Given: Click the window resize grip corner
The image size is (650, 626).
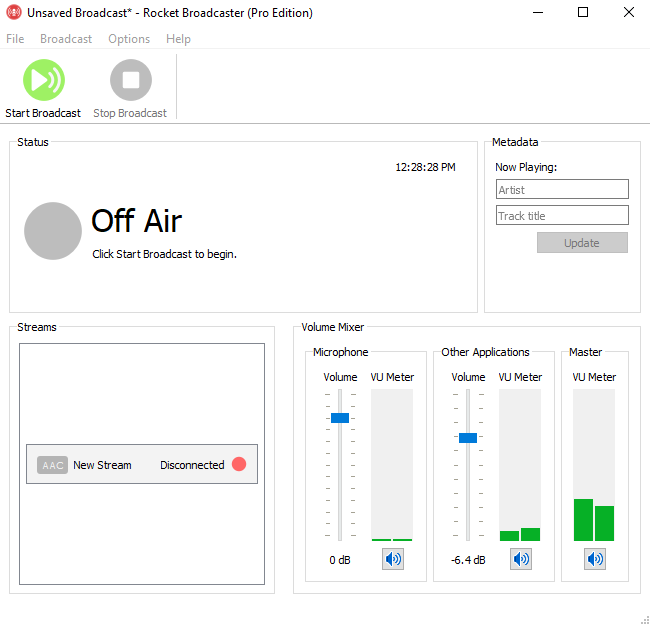Looking at the screenshot, I should [644, 620].
